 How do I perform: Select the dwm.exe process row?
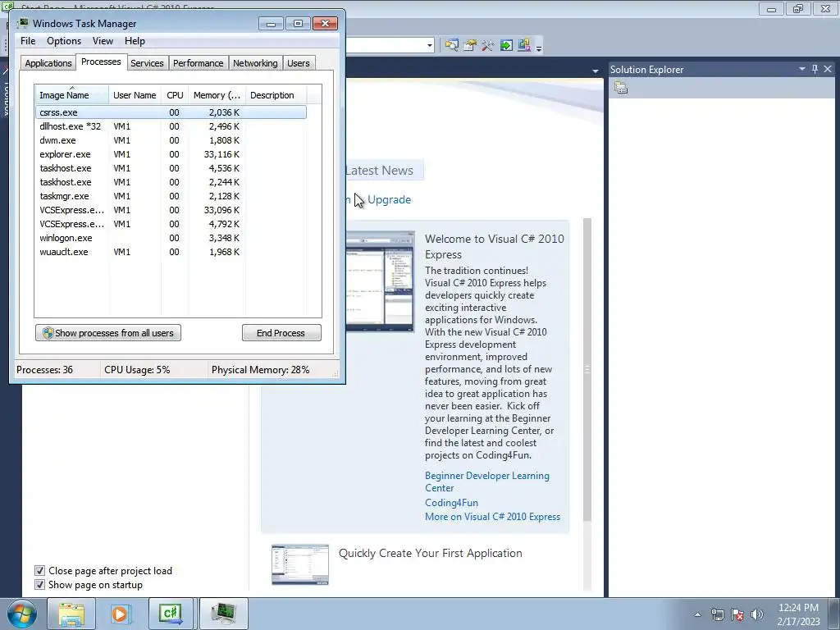pyautogui.click(x=171, y=140)
